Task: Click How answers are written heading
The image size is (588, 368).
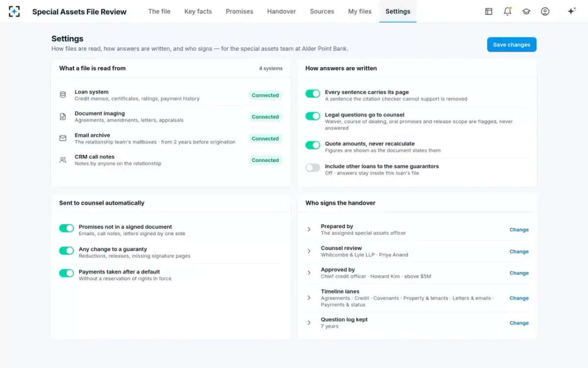Action: click(x=341, y=68)
